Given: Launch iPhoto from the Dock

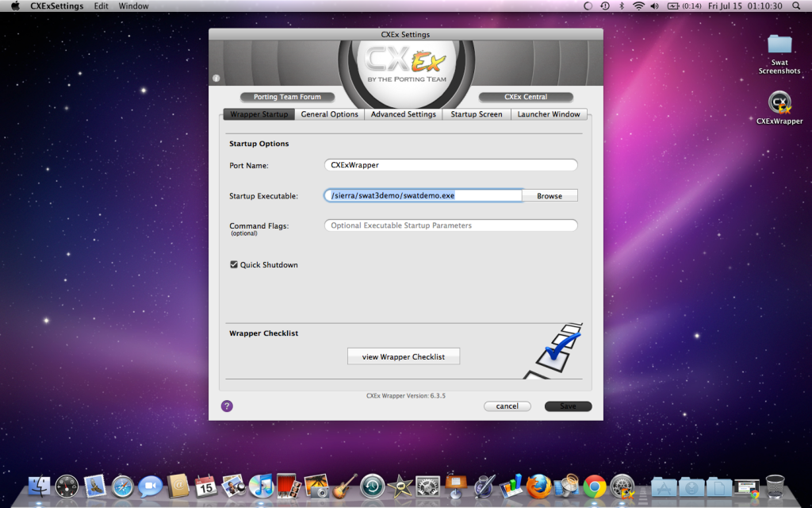Looking at the screenshot, I should [x=316, y=487].
